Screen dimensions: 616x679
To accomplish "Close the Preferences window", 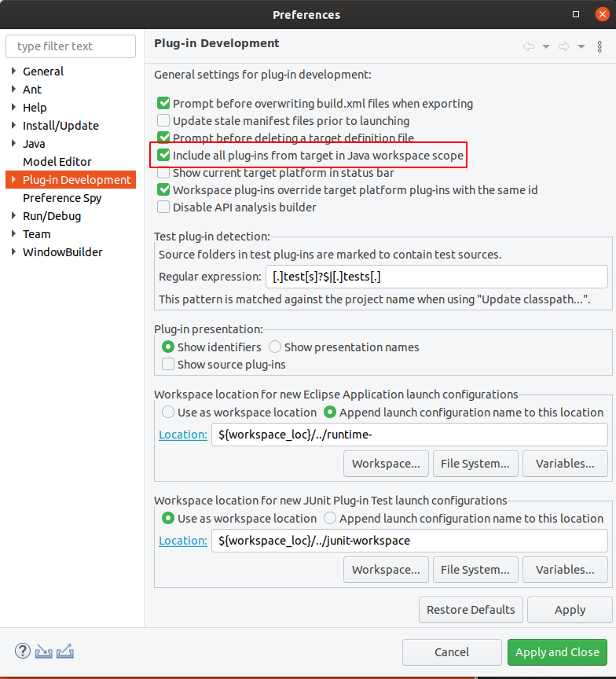I will point(602,14).
